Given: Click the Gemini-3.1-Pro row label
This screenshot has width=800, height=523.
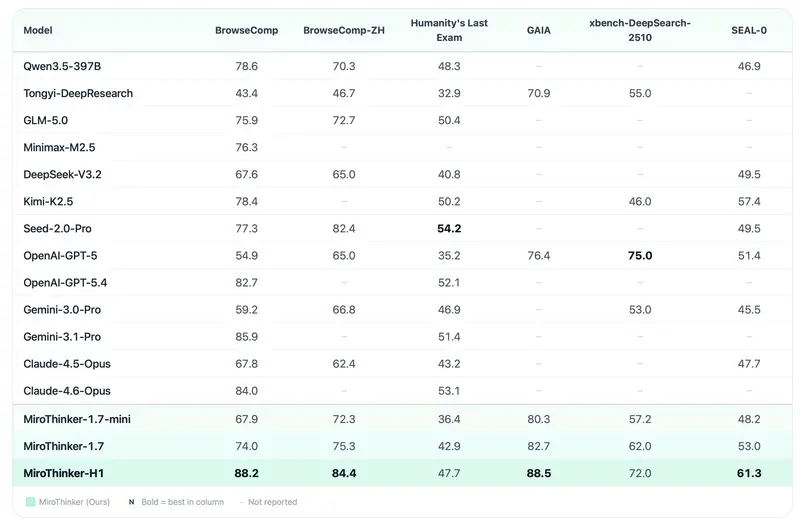Looking at the screenshot, I should [x=62, y=337].
